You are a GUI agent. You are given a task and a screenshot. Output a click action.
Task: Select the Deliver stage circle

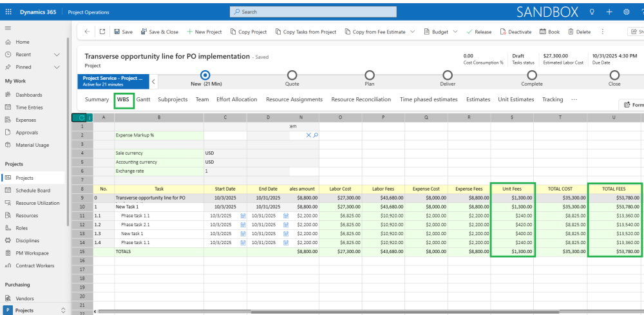click(x=448, y=75)
